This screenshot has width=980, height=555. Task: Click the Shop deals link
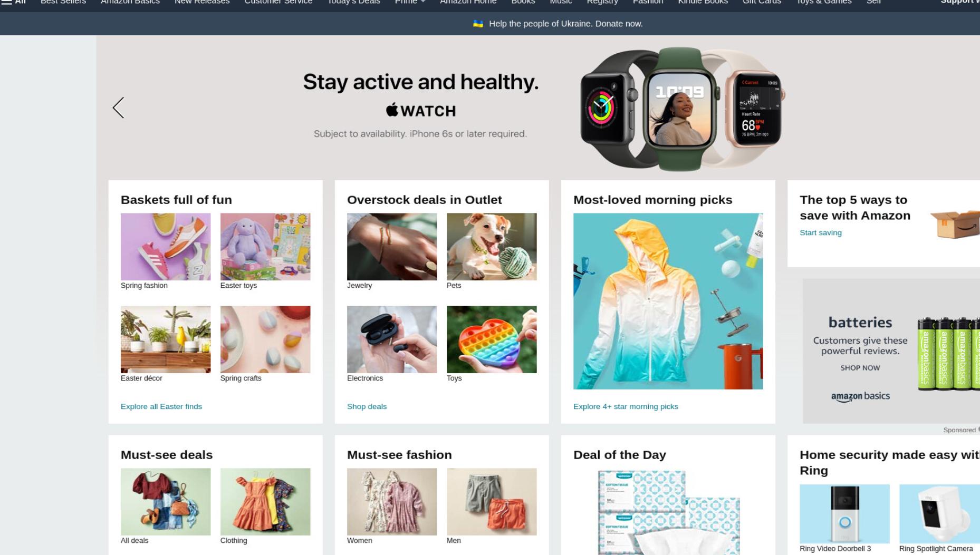coord(367,406)
